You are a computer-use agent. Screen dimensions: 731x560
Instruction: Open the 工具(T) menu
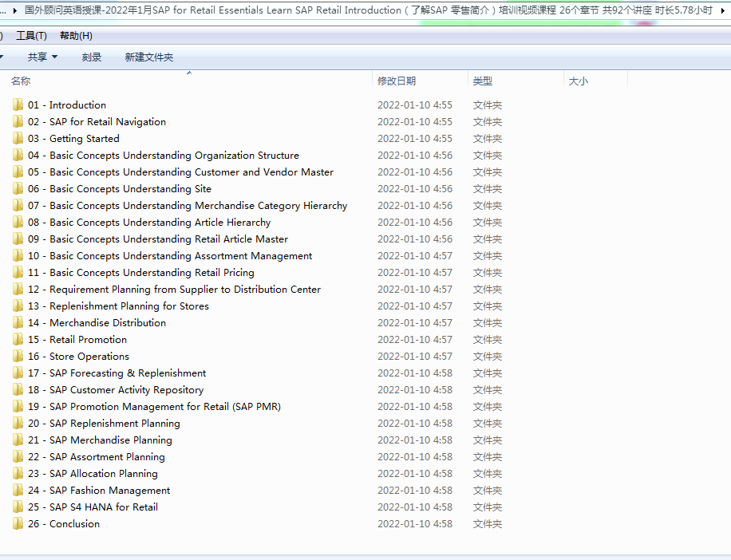31,36
